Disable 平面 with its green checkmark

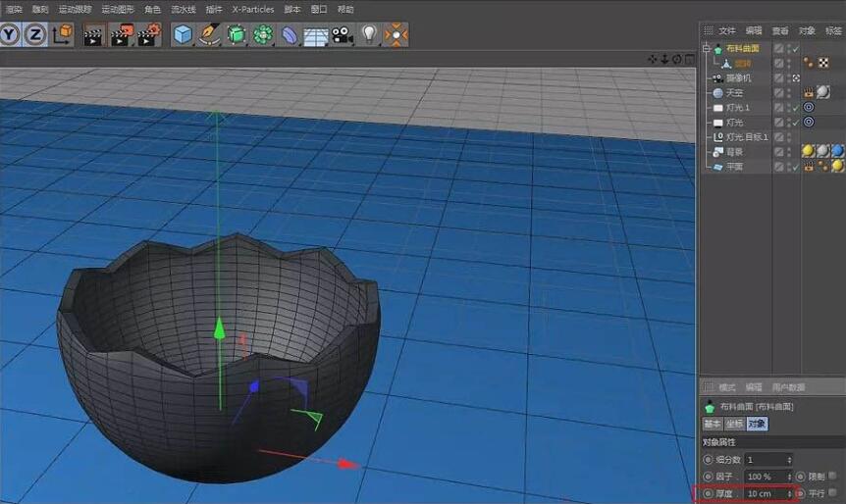click(x=796, y=167)
